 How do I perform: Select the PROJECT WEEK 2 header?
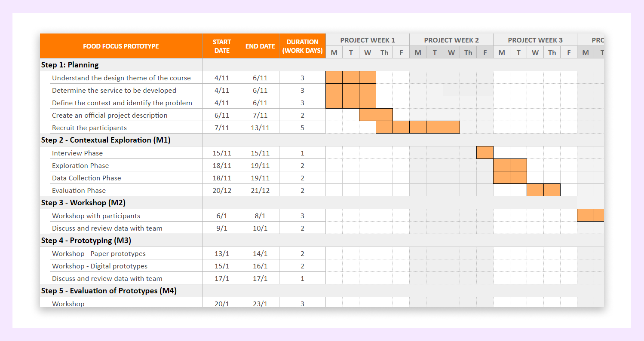(x=451, y=40)
